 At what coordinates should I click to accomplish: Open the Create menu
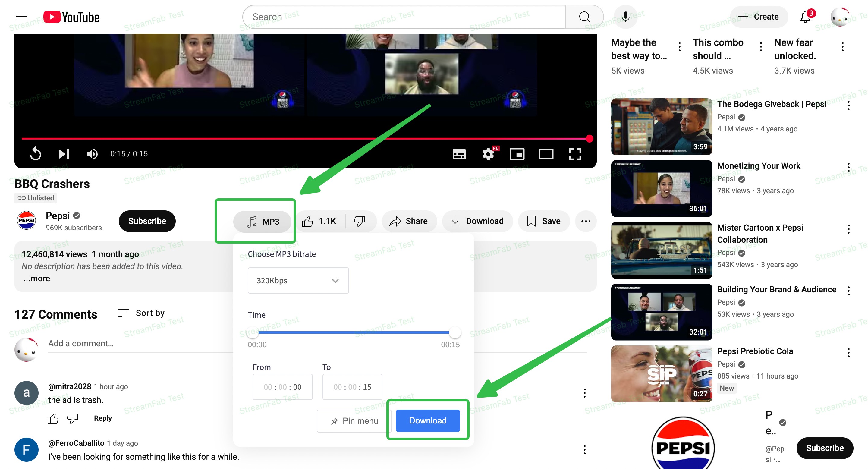coord(759,17)
